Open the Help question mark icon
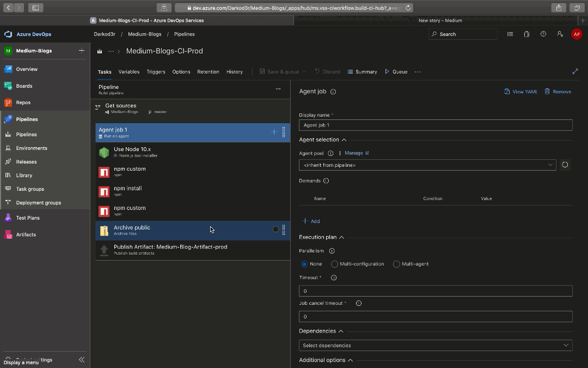Image resolution: width=588 pixels, height=368 pixels. 543,34
